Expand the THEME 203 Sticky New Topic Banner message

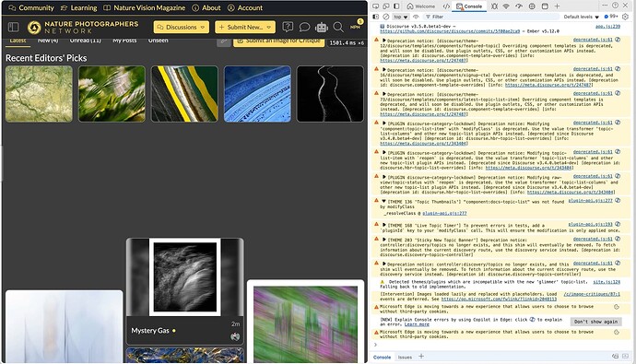[x=383, y=240]
